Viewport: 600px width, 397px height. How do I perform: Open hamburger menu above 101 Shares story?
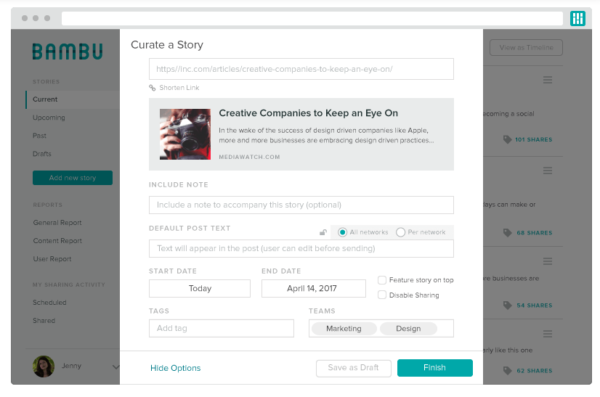coord(548,80)
